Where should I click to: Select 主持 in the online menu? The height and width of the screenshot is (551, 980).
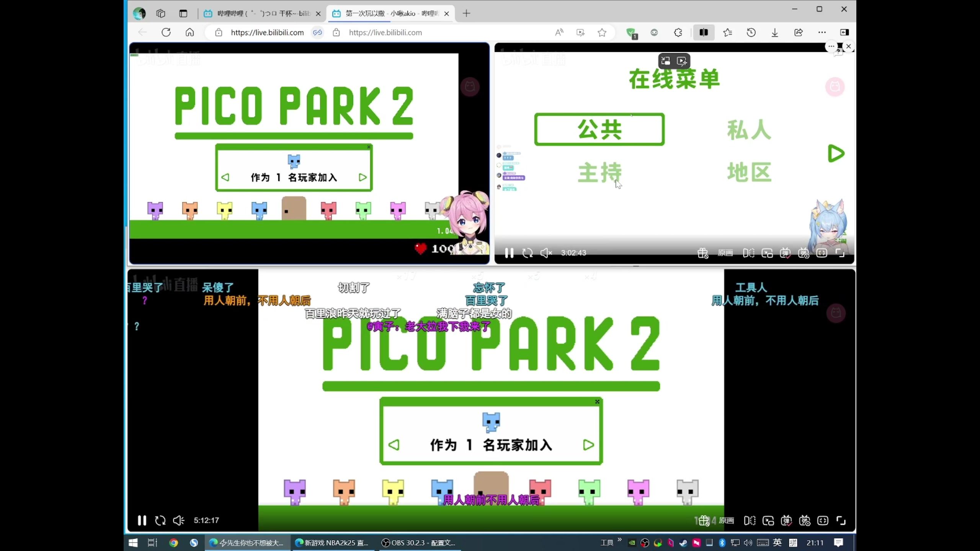pos(599,172)
